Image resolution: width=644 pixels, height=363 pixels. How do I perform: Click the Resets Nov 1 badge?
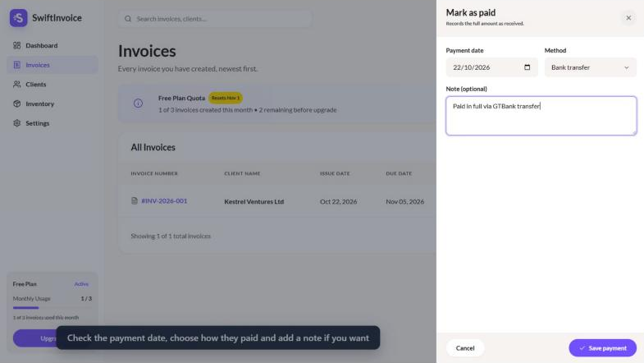pyautogui.click(x=226, y=98)
